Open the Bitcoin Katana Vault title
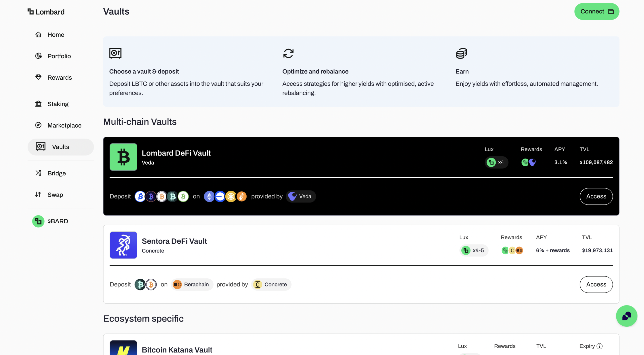The width and height of the screenshot is (644, 355). [177, 350]
